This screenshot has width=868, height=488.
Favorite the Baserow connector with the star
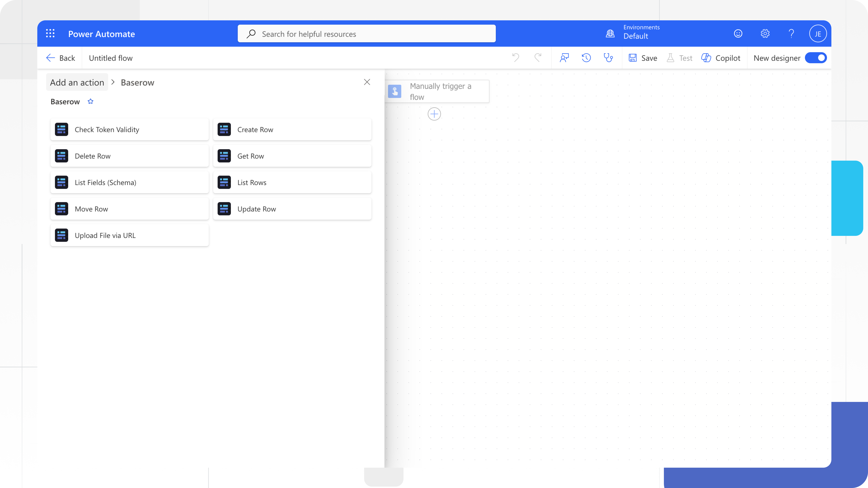point(90,101)
